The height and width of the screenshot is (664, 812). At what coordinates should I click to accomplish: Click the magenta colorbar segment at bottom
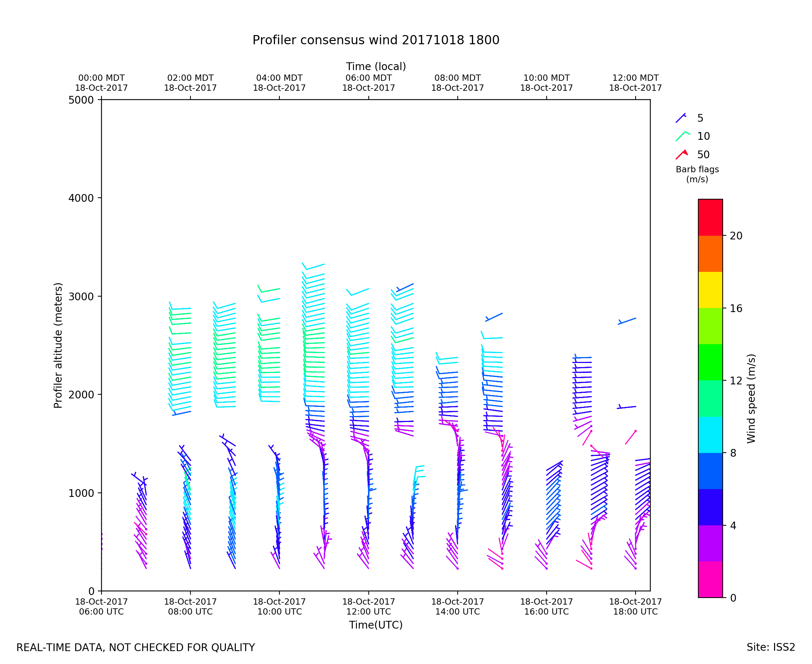coord(710,580)
